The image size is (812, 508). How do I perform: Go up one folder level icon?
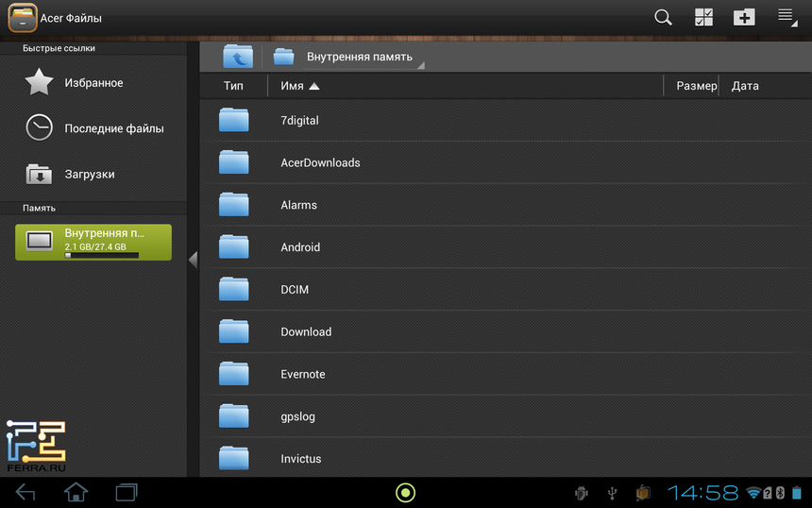238,57
